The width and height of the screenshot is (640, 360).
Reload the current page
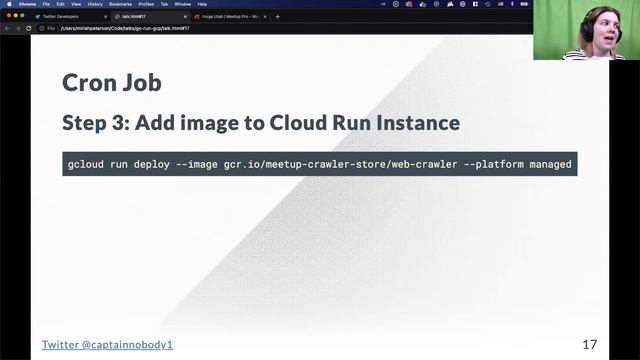pyautogui.click(x=29, y=28)
